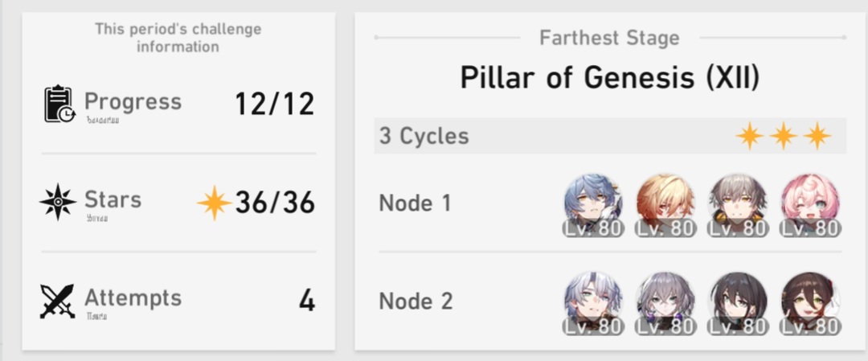Click the middle gold star in 3 Cycles row
The width and height of the screenshot is (868, 361).
tap(784, 136)
